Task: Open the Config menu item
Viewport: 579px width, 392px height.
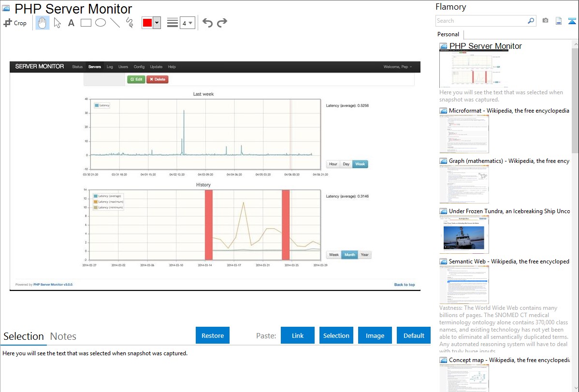Action: tap(139, 67)
